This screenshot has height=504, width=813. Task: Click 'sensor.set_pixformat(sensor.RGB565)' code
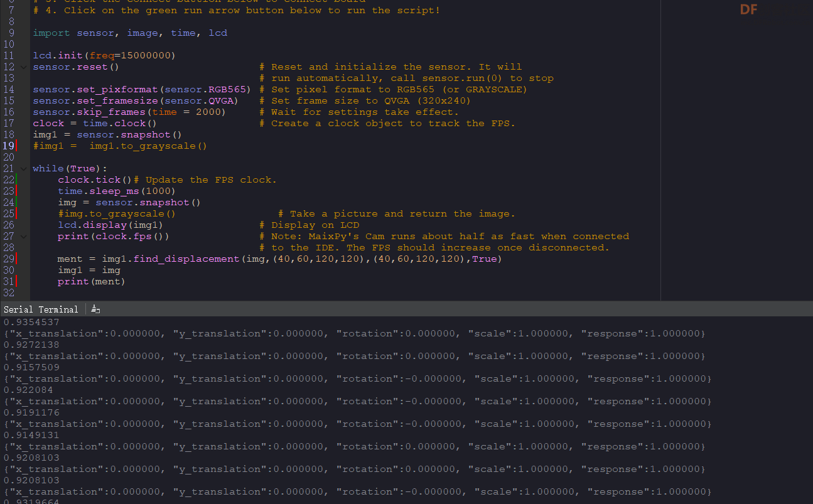point(142,90)
